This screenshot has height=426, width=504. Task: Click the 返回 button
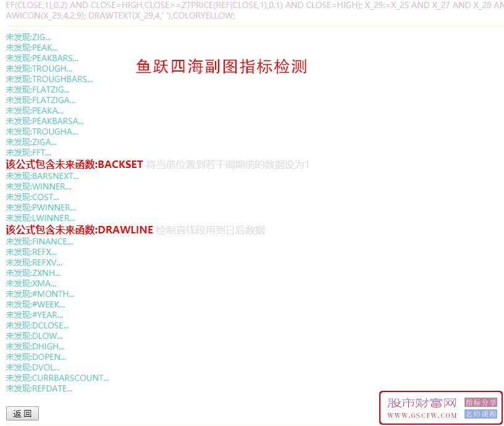pyautogui.click(x=22, y=413)
